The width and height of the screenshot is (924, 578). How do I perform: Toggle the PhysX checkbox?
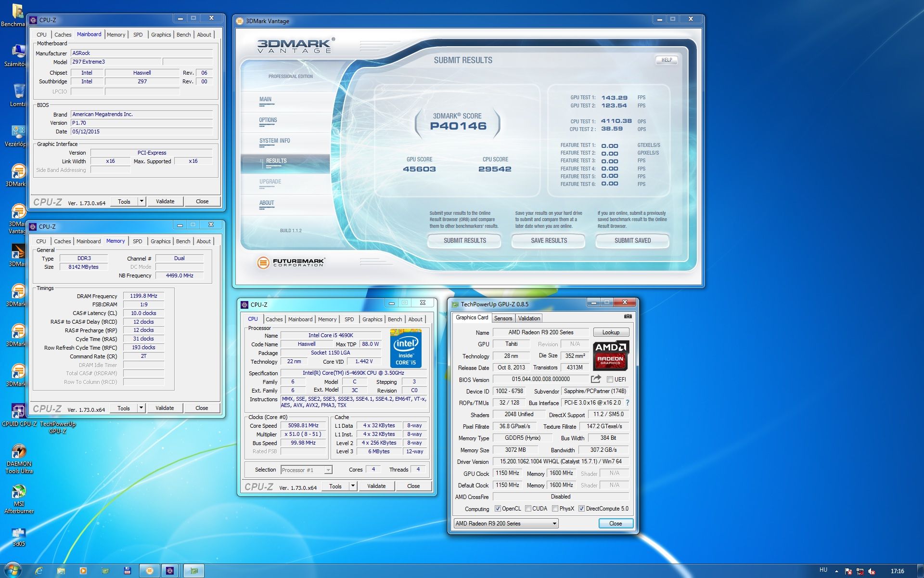point(555,509)
